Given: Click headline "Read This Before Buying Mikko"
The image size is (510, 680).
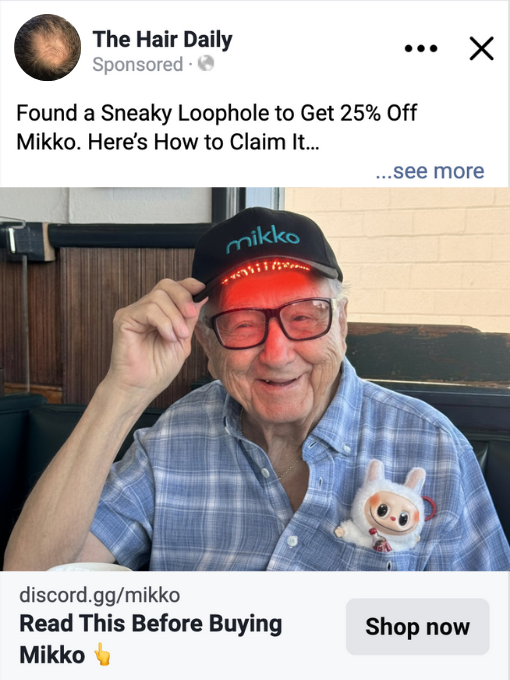Looking at the screenshot, I should (150, 638).
